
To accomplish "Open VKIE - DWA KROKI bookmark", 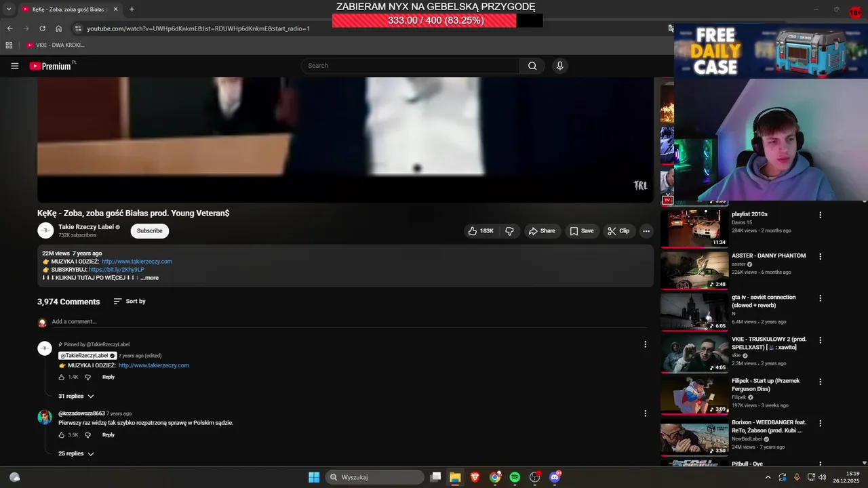I will 55,45.
